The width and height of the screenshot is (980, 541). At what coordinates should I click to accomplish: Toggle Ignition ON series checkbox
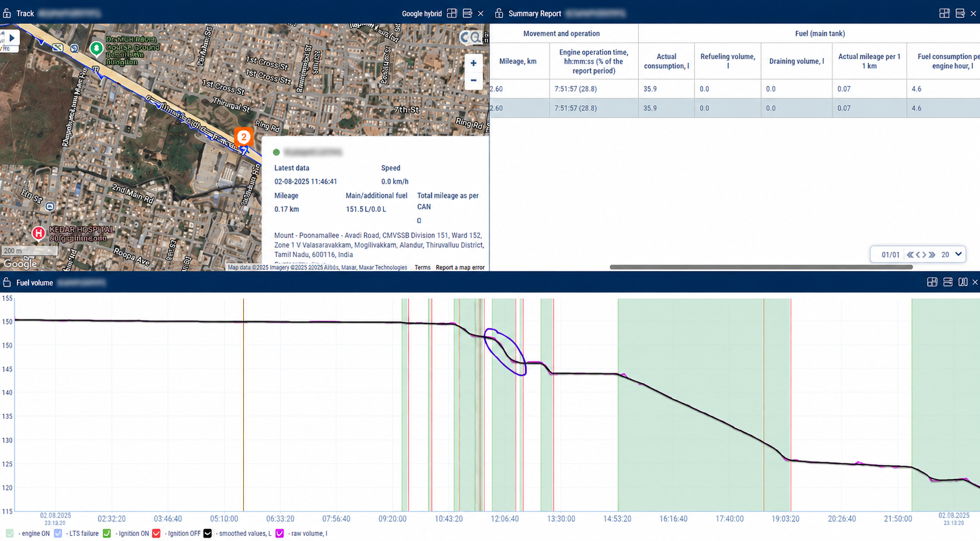(x=107, y=533)
